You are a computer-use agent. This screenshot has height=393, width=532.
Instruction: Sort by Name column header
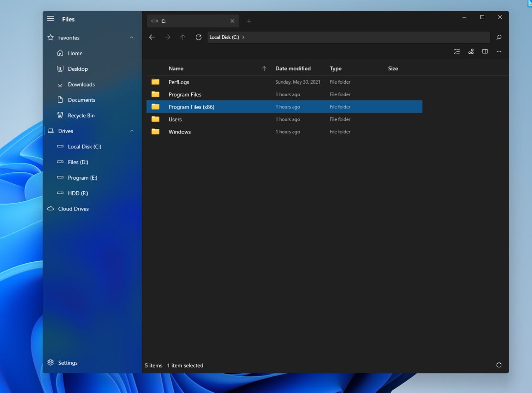pos(176,69)
